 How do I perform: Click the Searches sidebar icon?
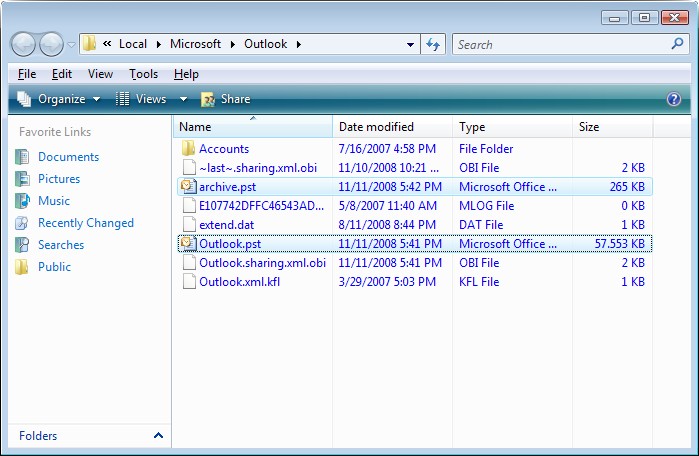(22, 245)
